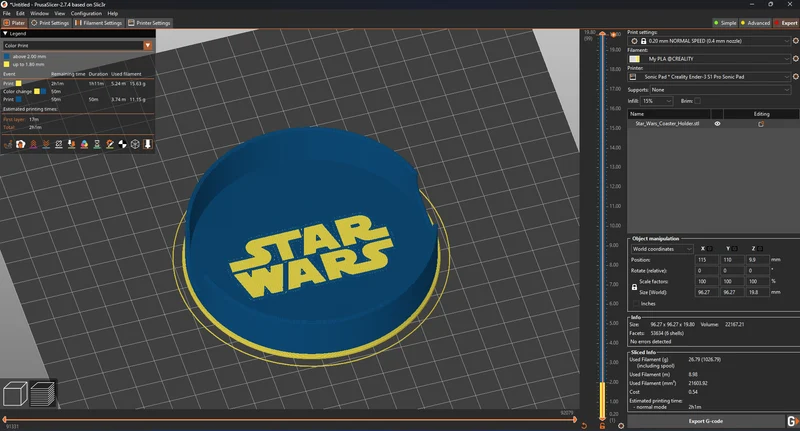Open the Window menu
Image resolution: width=800 pixels, height=431 pixels.
click(39, 13)
